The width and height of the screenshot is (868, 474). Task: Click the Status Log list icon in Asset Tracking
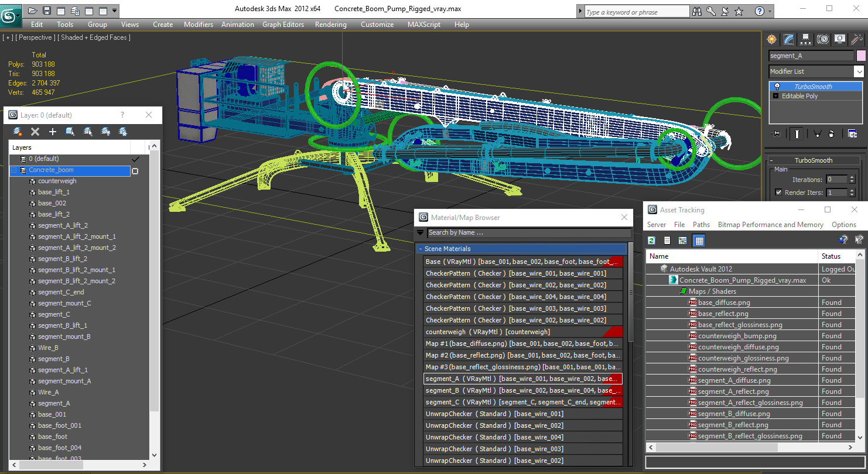pos(667,240)
